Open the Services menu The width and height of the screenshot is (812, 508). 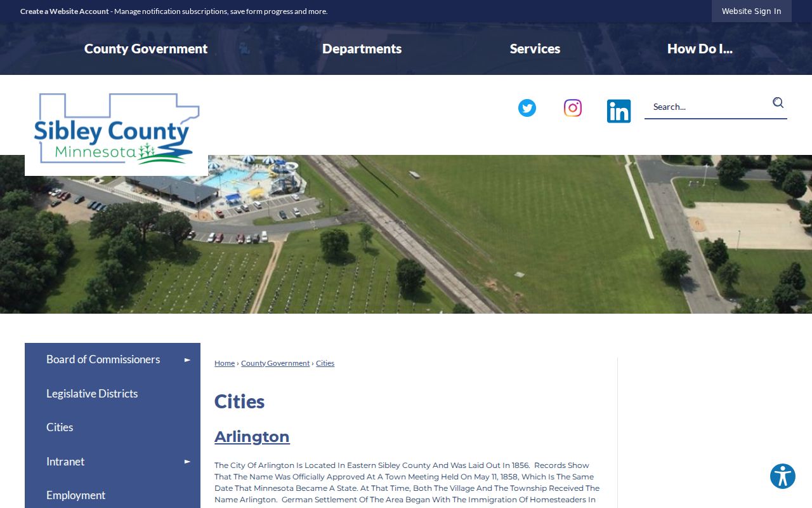[535, 49]
